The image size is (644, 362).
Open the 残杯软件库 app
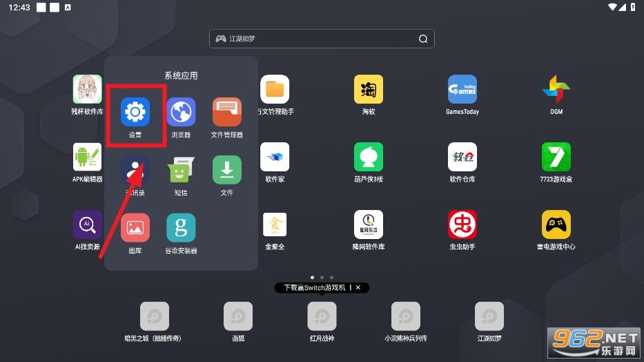click(x=88, y=89)
